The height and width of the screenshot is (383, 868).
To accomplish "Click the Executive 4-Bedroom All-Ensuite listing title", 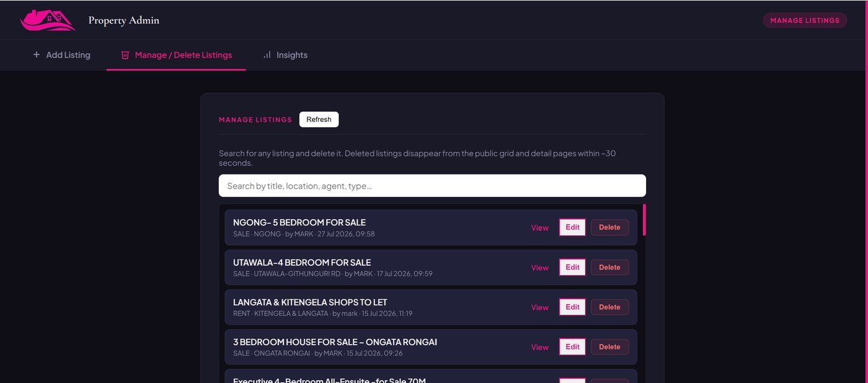I will pyautogui.click(x=329, y=380).
